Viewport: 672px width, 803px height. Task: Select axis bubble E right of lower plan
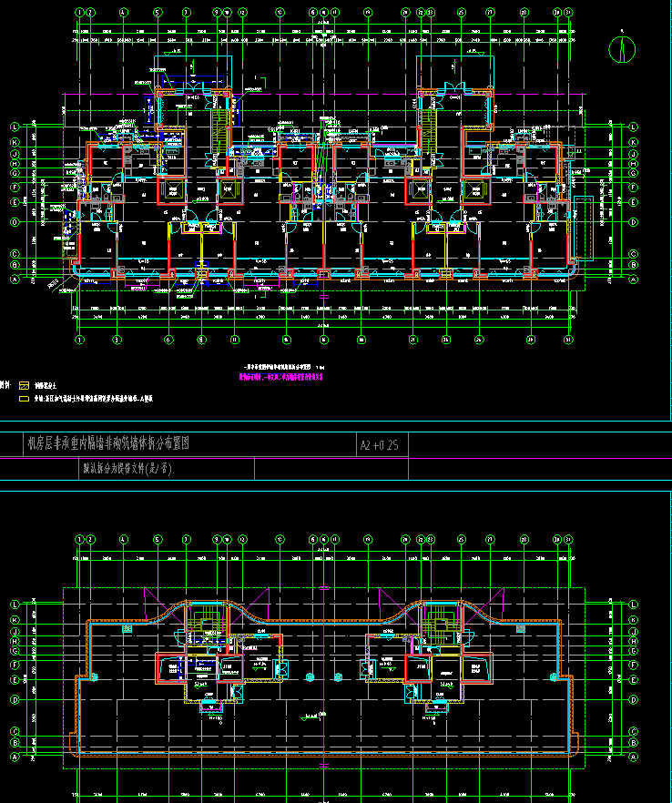(x=633, y=679)
